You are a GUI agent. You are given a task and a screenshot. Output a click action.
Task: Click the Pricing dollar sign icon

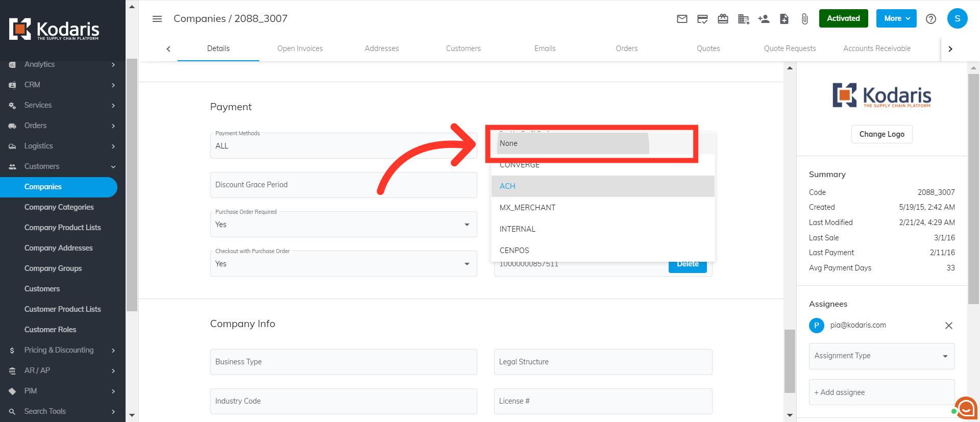coord(12,351)
